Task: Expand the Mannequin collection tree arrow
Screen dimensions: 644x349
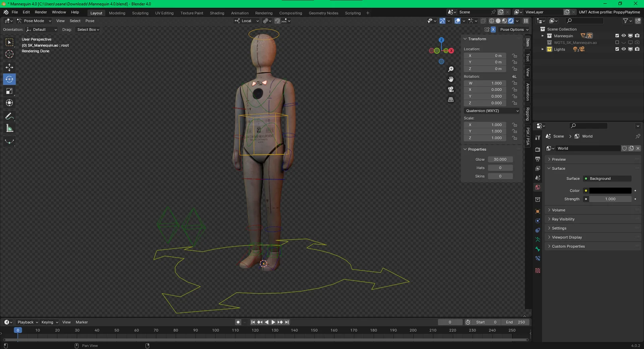Action: pyautogui.click(x=543, y=36)
